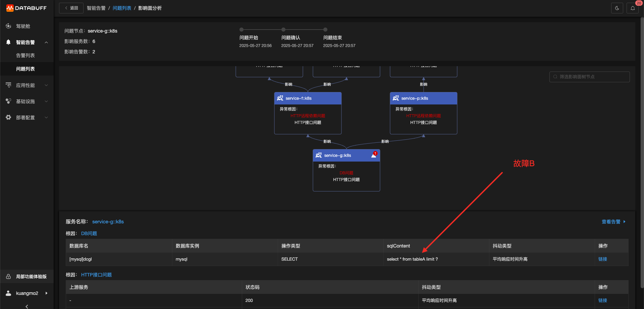The image size is (644, 309).
Task: Select the service-p::k8s node header
Action: tap(424, 98)
